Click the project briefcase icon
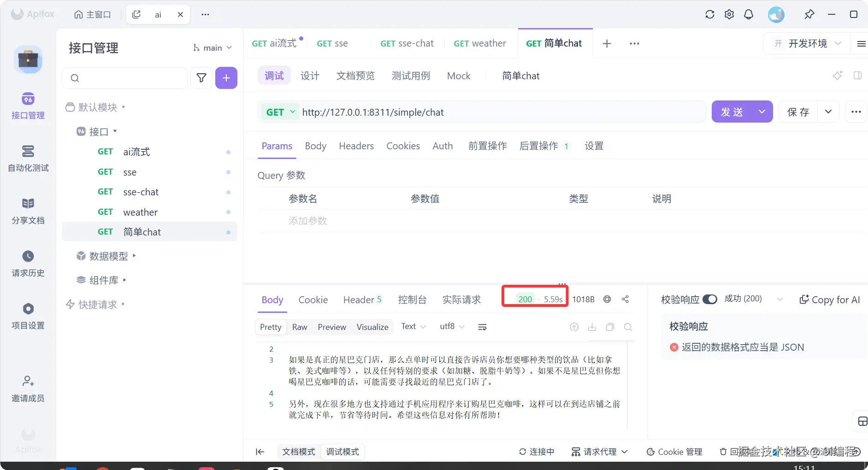Viewport: 868px width, 470px height. click(28, 59)
